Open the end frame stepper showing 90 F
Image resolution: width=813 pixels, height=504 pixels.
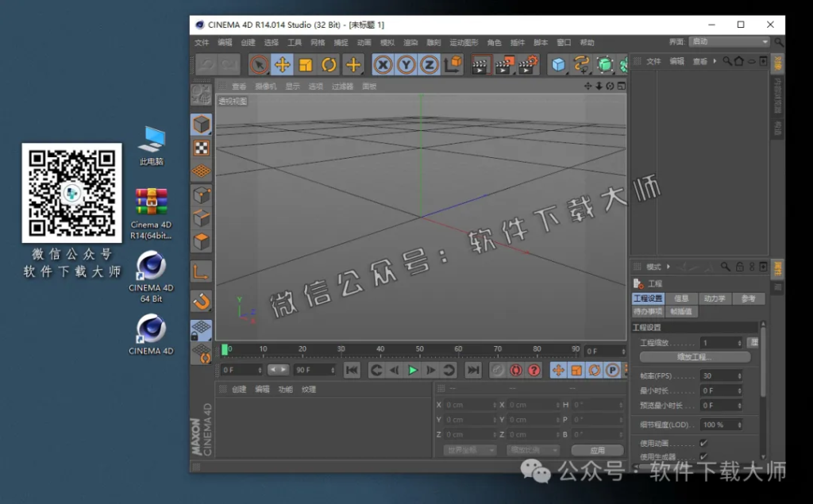pos(314,369)
